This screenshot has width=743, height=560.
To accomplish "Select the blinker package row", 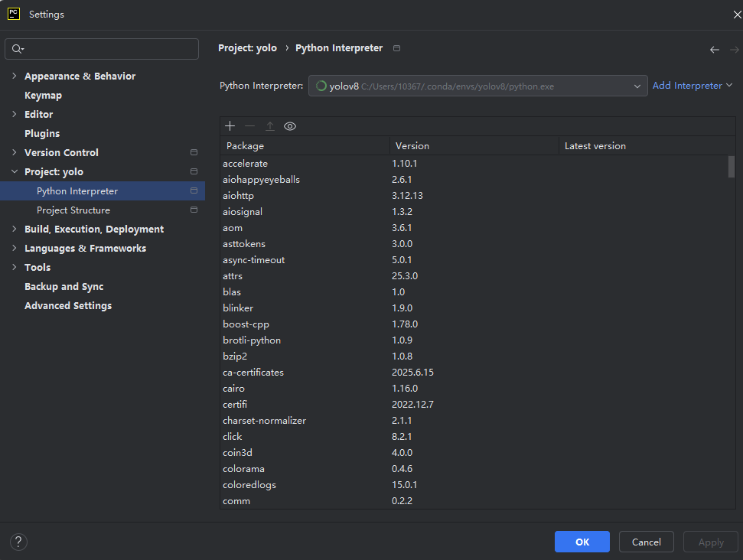I will coord(474,308).
